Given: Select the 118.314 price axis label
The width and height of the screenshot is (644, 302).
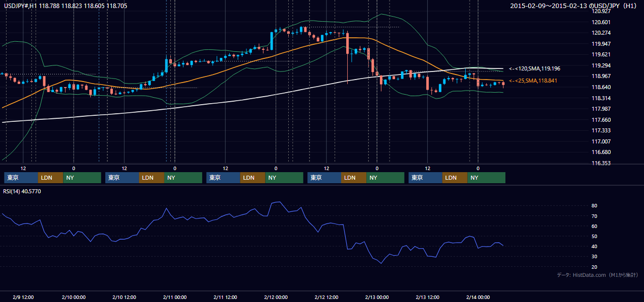Looking at the screenshot, I should 602,98.
